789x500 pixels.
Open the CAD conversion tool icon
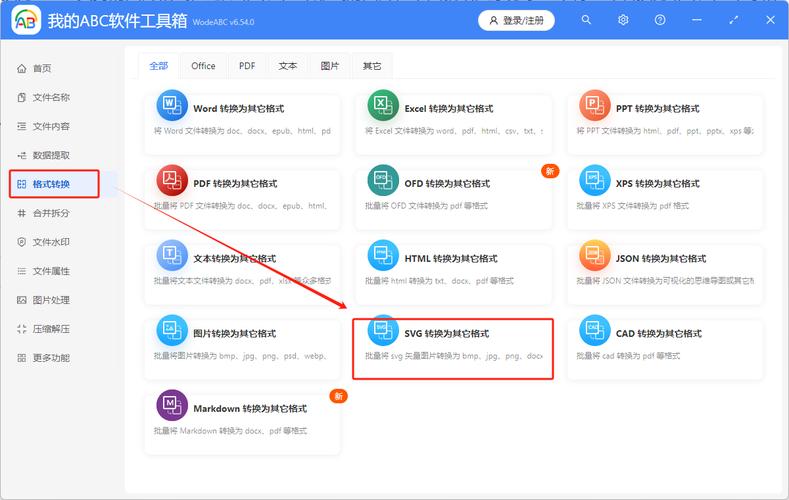pyautogui.click(x=594, y=330)
